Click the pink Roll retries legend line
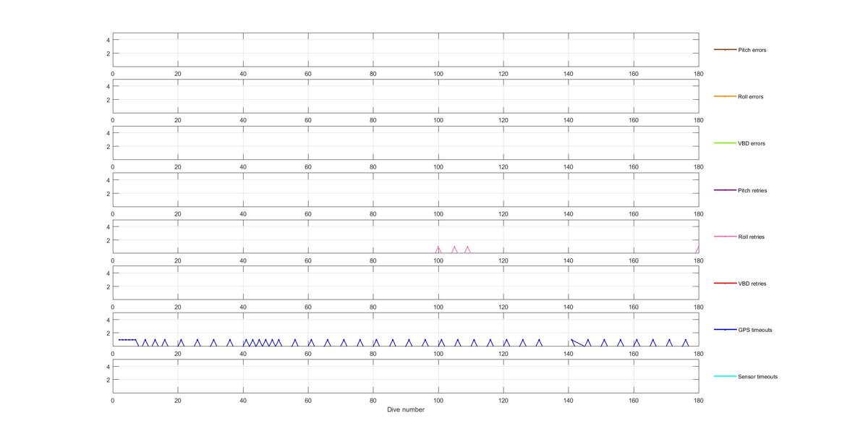This screenshot has height=442, width=868. (725, 237)
